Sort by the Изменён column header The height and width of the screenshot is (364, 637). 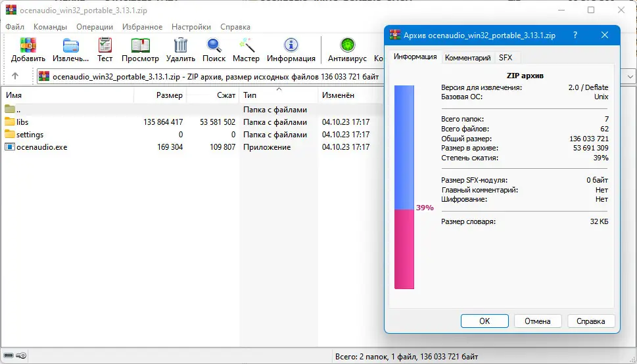pyautogui.click(x=350, y=95)
